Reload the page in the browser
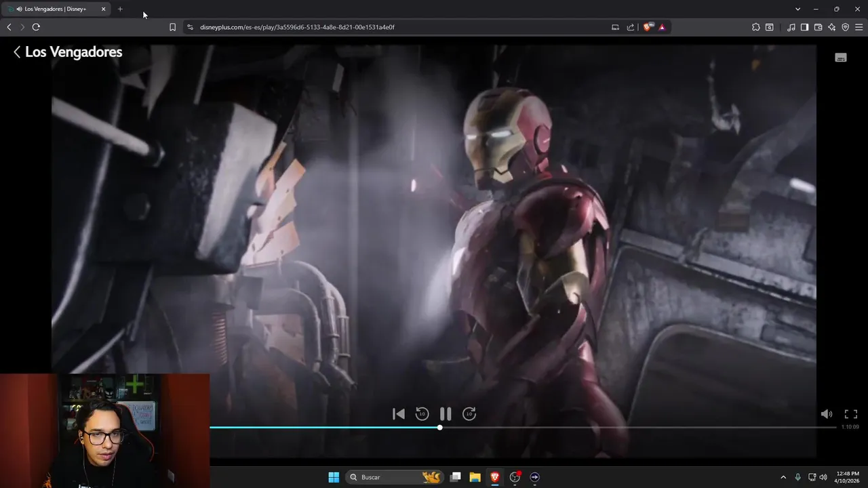868x488 pixels. pos(36,27)
